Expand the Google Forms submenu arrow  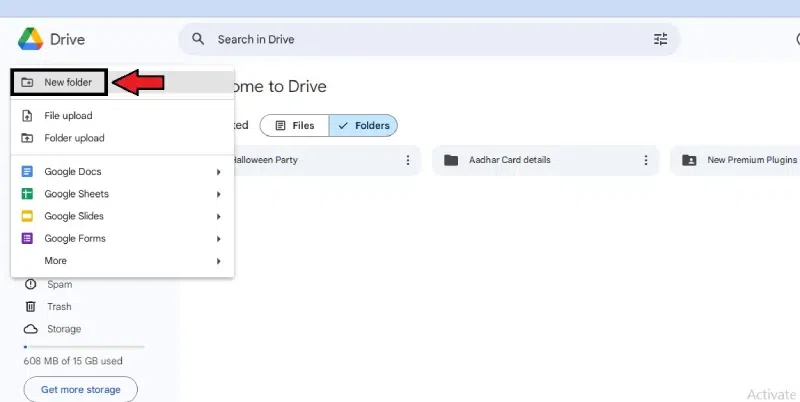[x=218, y=239]
